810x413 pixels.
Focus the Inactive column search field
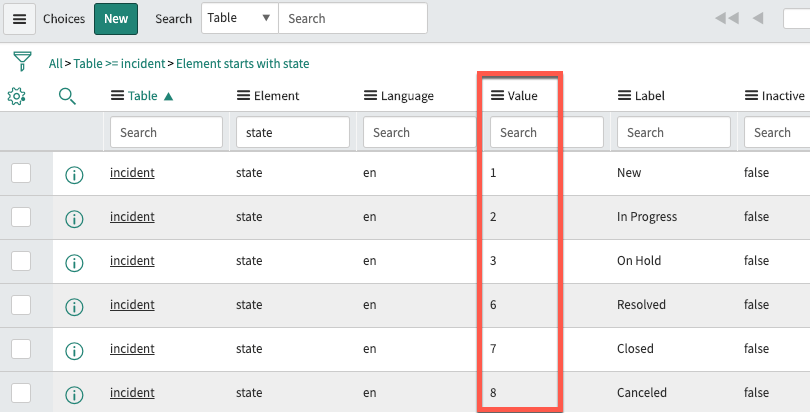(x=777, y=132)
